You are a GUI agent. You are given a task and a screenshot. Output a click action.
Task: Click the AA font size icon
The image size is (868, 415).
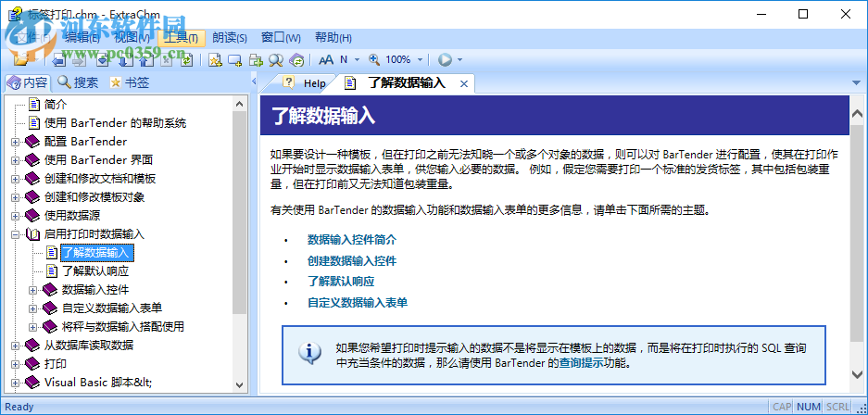pyautogui.click(x=326, y=60)
